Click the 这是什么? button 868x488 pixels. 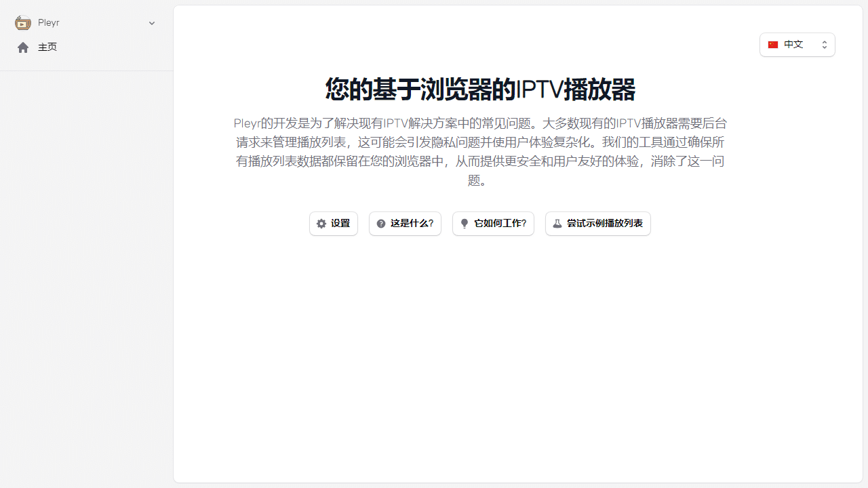405,224
